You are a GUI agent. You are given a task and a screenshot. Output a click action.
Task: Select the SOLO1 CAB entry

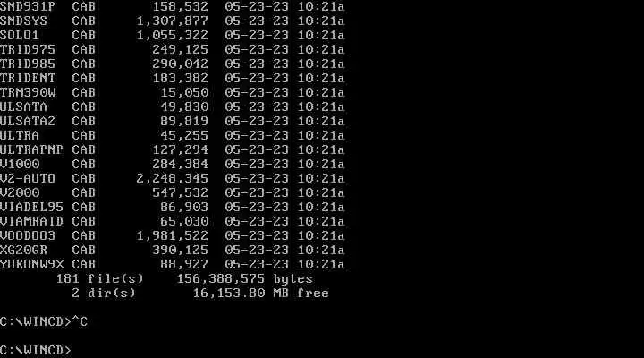pos(172,35)
